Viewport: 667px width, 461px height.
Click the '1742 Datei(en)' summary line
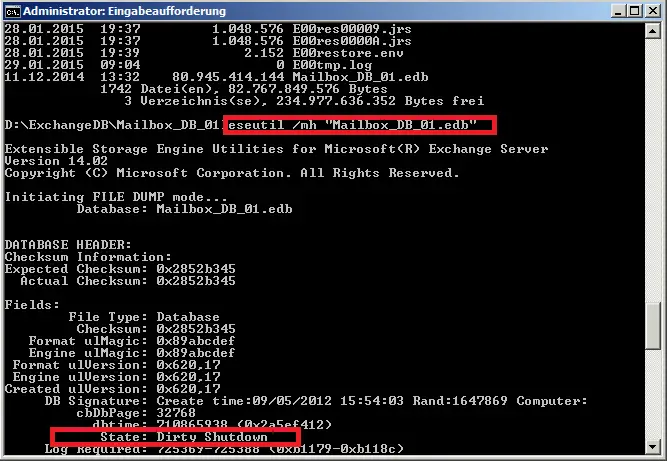click(244, 89)
